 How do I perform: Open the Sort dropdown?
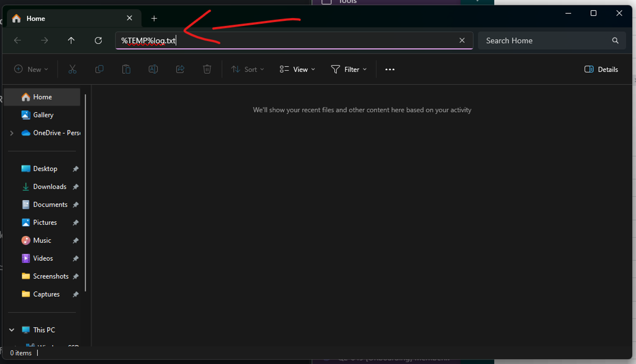248,69
